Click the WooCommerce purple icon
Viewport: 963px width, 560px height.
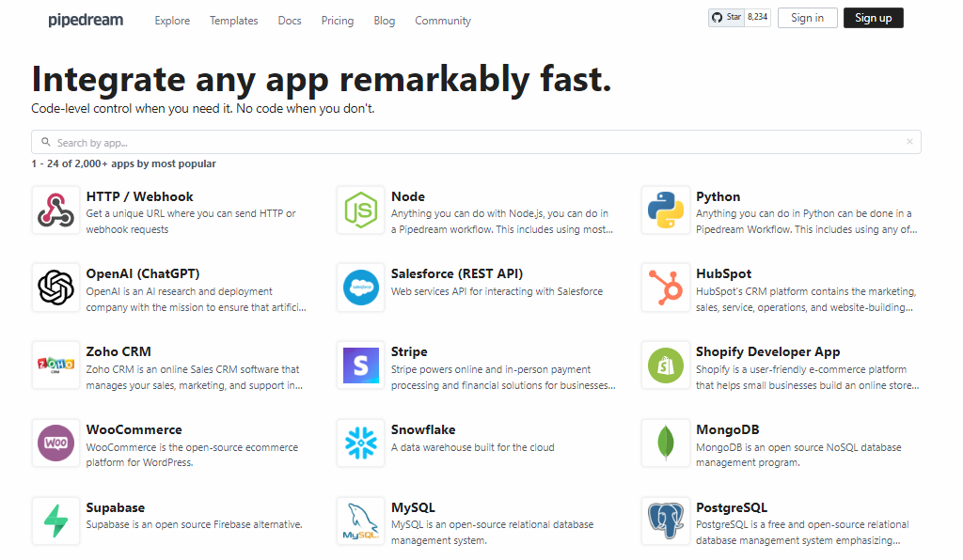click(55, 443)
